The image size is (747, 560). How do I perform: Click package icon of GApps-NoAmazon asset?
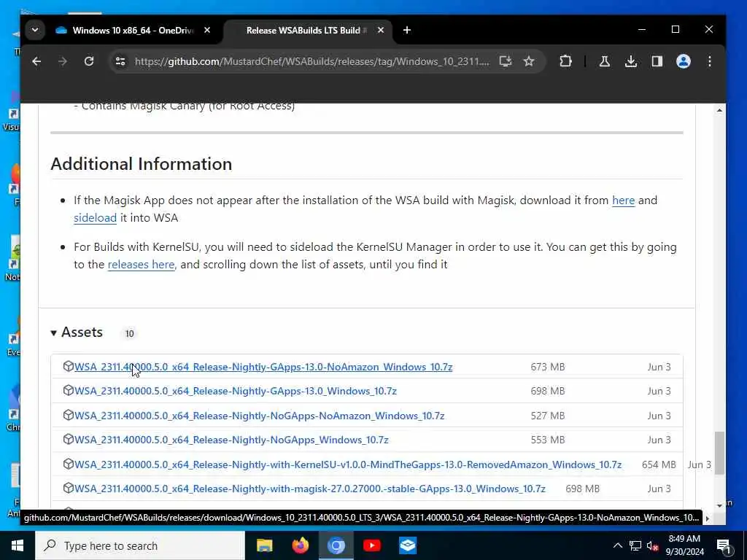pos(68,366)
